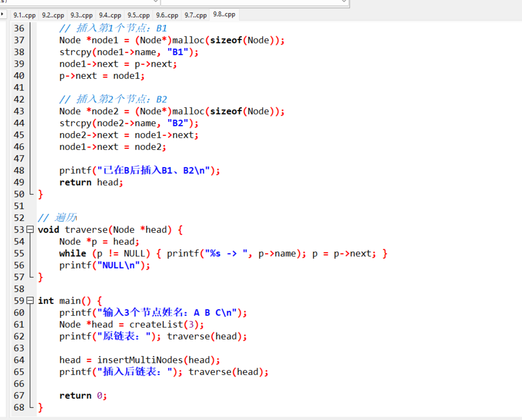Switch to the 9.1..cpp tab
The image size is (522, 420).
click(24, 15)
